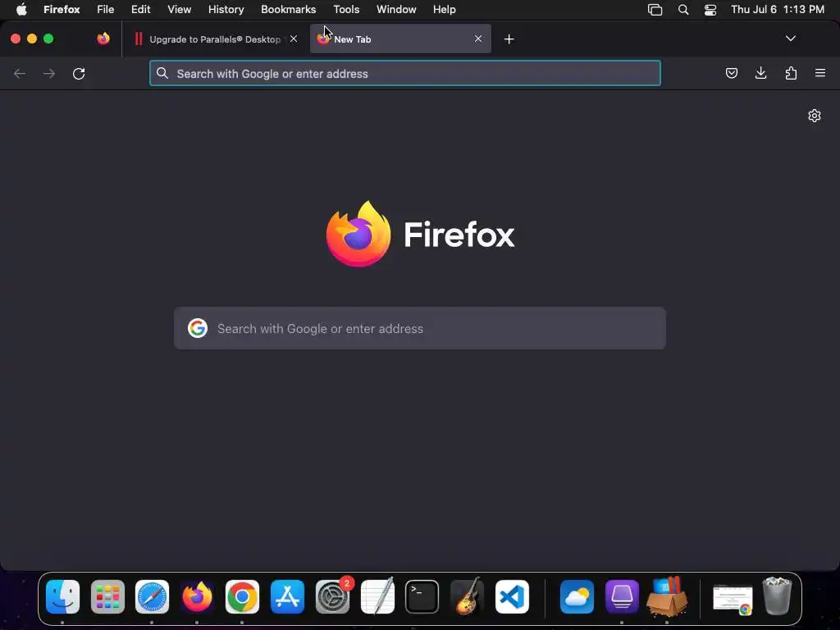840x630 pixels.
Task: Click the center Google search box
Action: coord(419,328)
